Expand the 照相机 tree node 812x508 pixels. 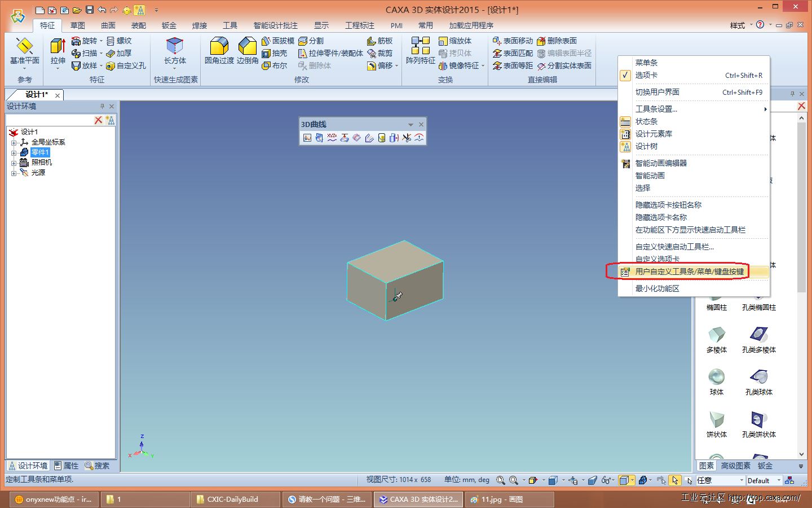(14, 163)
